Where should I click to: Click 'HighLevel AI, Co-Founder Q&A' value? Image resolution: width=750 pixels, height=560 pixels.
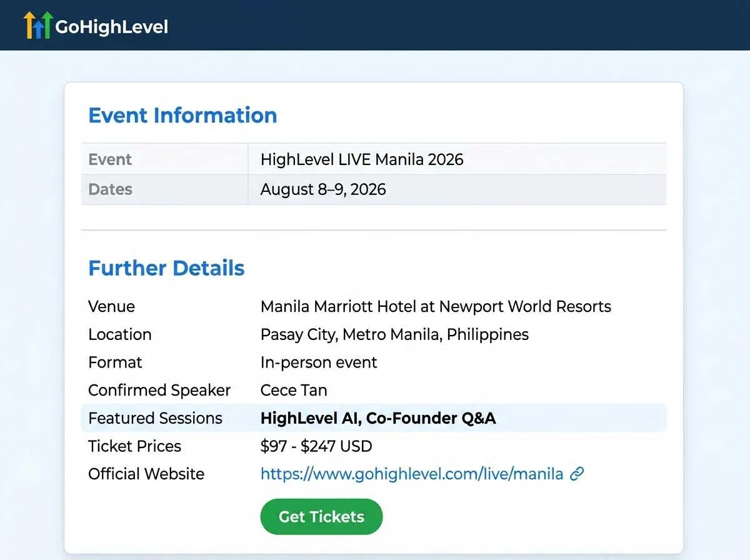coord(378,418)
